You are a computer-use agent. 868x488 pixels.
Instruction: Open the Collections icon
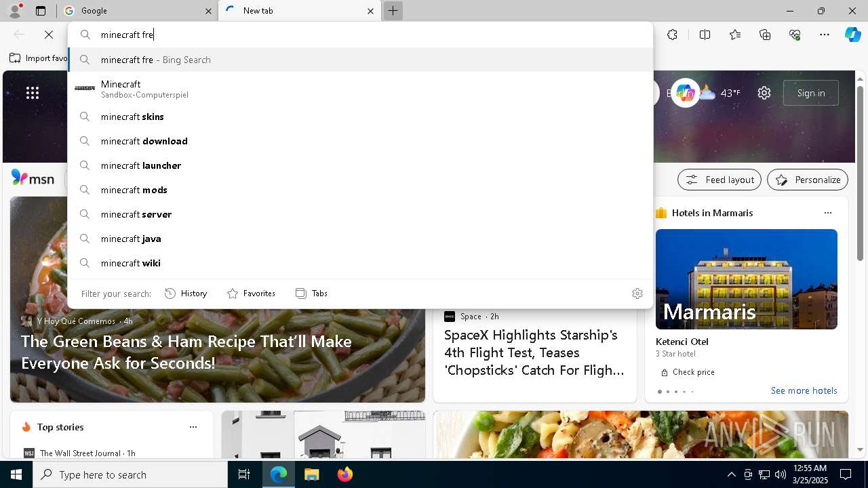pos(765,35)
